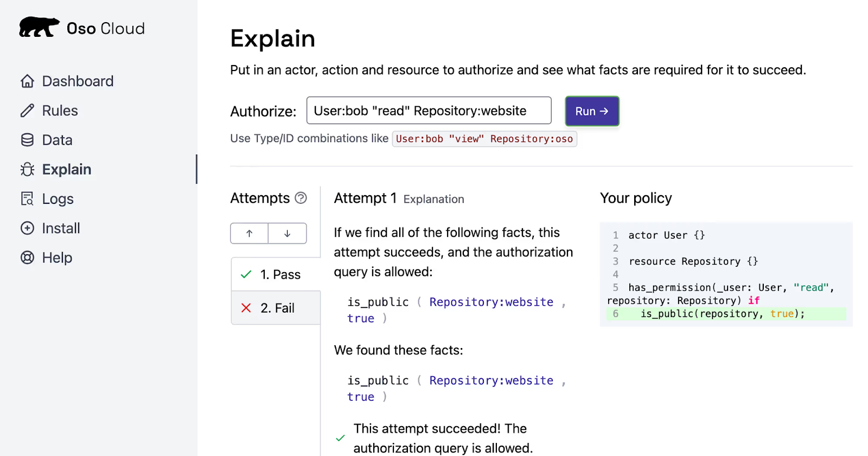Select the '1. Pass' attempt
The height and width of the screenshot is (456, 868).
coord(276,274)
